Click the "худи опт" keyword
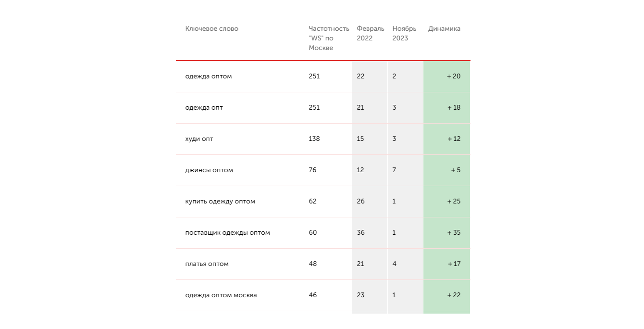This screenshot has width=644, height=329. [x=199, y=139]
